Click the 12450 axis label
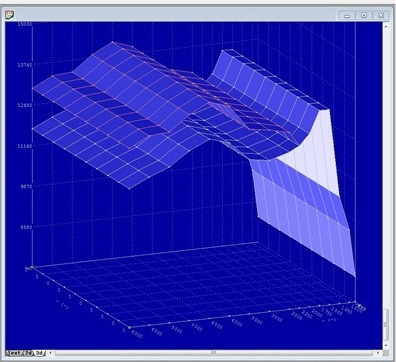 (x=25, y=105)
